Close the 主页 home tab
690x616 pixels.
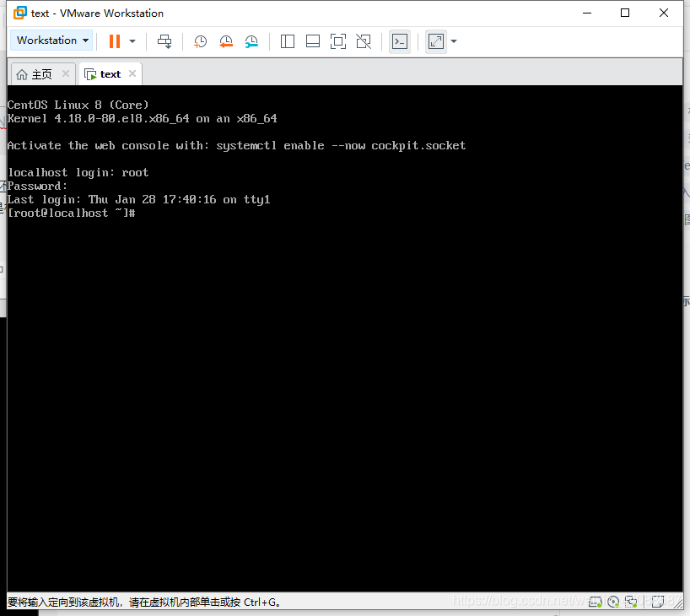(x=66, y=73)
